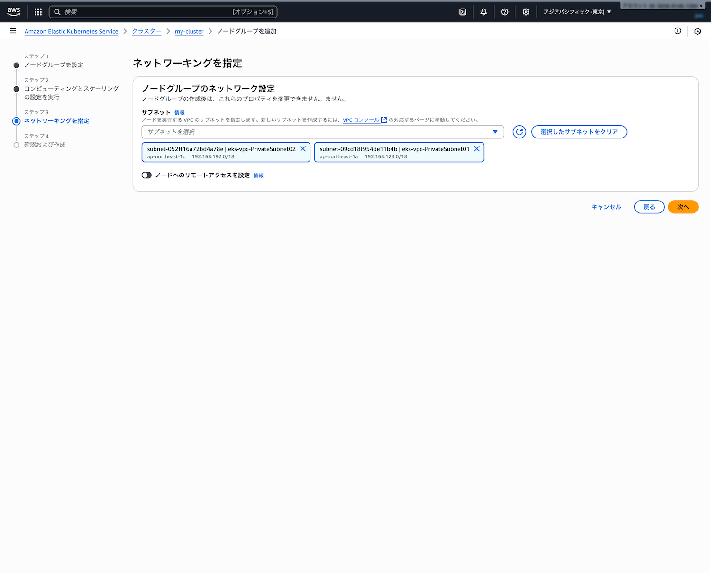Viewport: 711px width, 588px height.
Task: Refresh the subnet list
Action: click(520, 132)
